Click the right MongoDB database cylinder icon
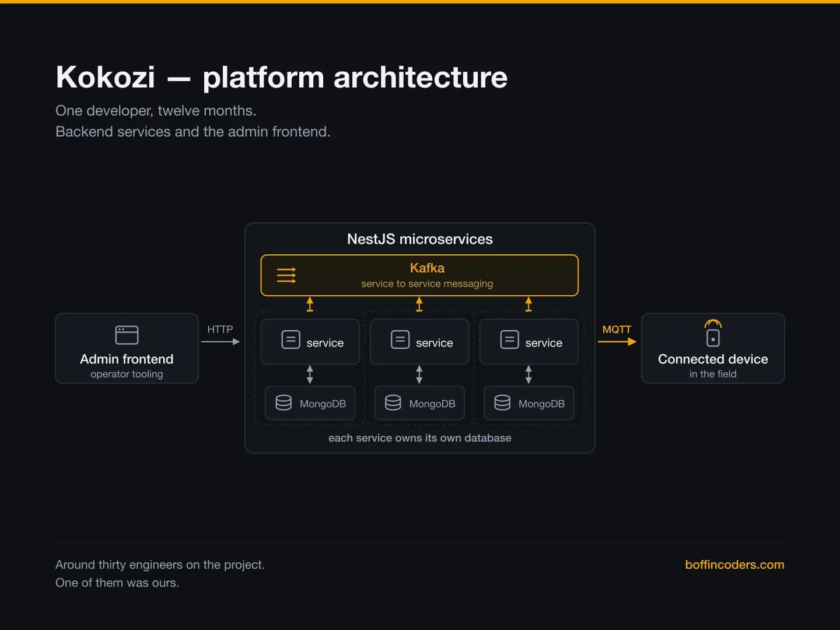 pos(502,403)
